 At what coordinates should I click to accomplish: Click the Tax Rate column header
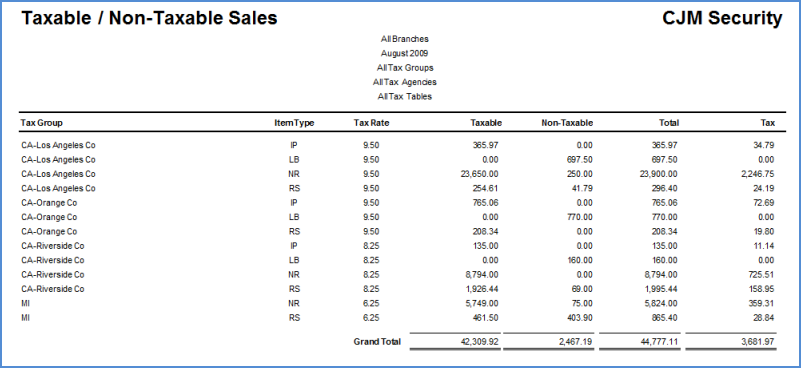pos(371,123)
